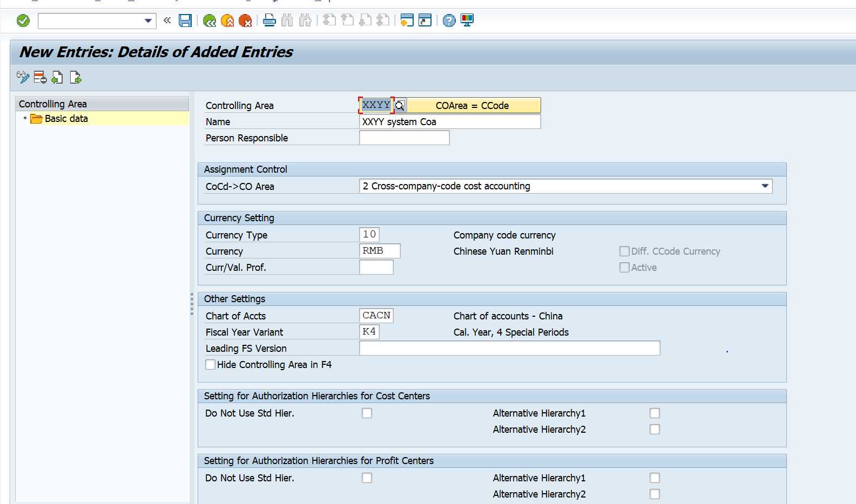The image size is (856, 504).
Task: Click the First Page icon
Action: coord(329,21)
